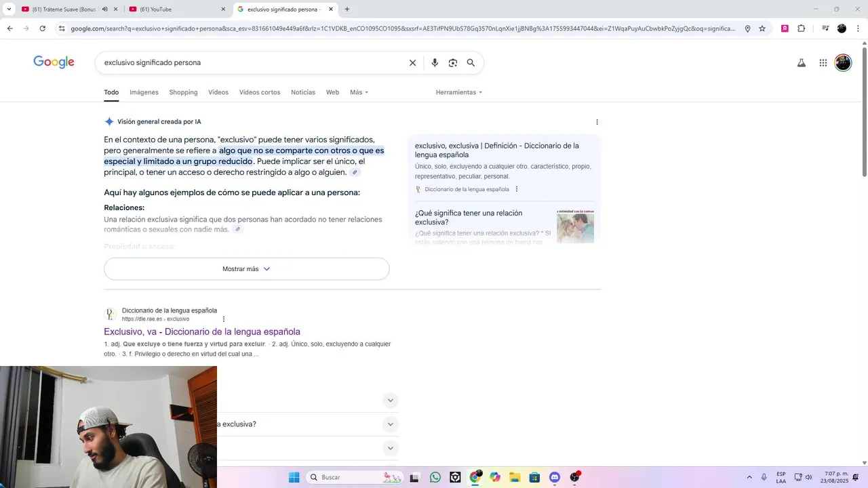Go back with the browser back arrow
This screenshot has height=488, width=868.
[9, 28]
